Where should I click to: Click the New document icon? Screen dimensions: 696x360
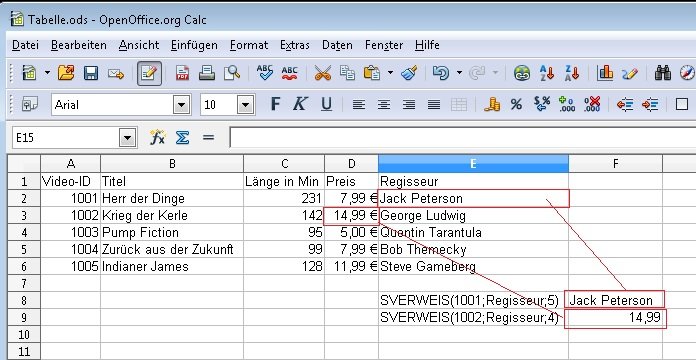(x=29, y=72)
